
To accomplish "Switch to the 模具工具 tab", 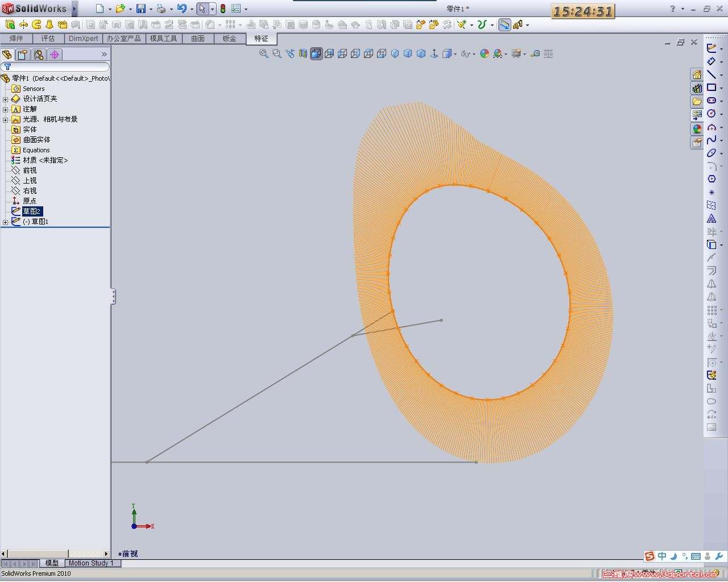I will [x=163, y=39].
